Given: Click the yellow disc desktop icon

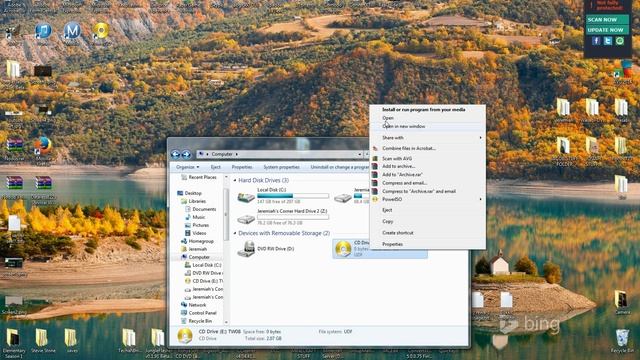Looking at the screenshot, I should 101,31.
